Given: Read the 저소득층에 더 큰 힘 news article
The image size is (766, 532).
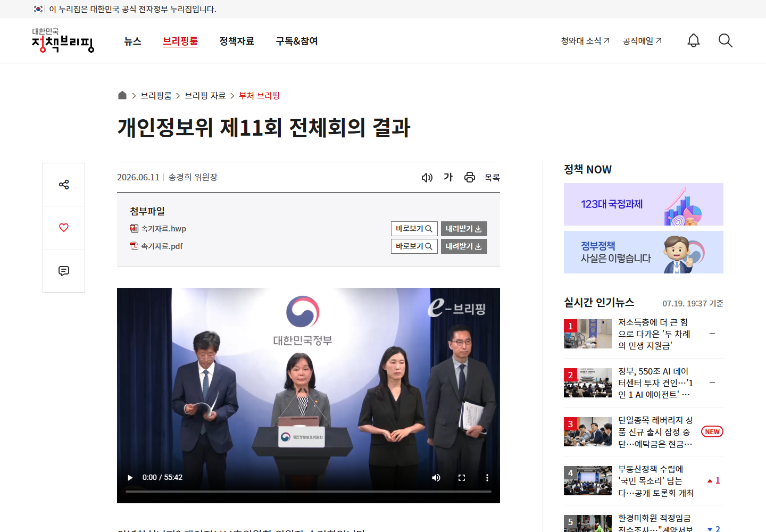Looking at the screenshot, I should point(654,334).
